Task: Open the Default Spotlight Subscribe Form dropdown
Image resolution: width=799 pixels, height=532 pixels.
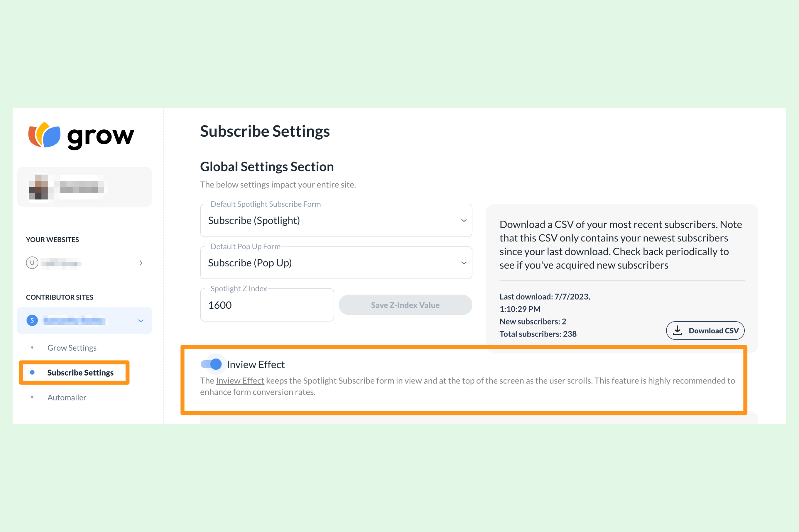Action: pos(336,220)
